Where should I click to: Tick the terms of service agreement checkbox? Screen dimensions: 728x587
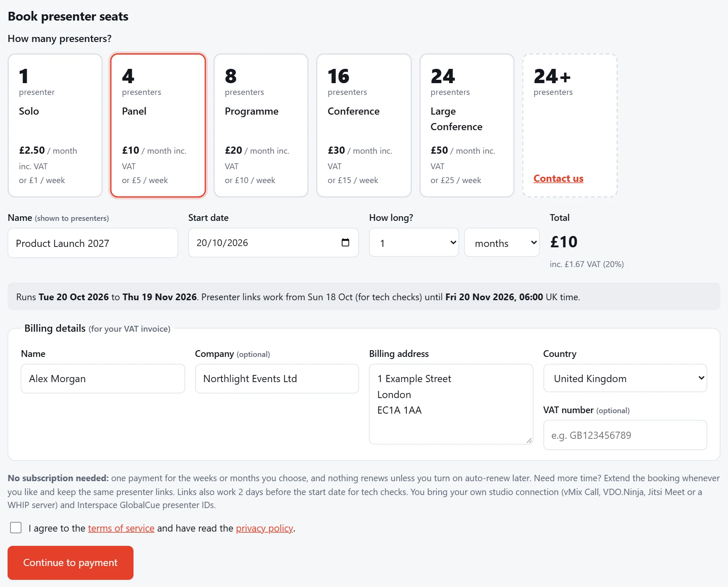point(16,527)
